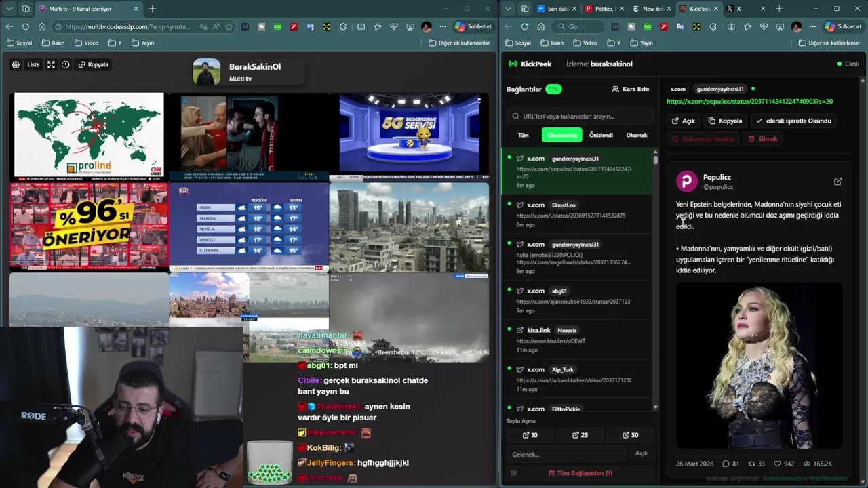Open x.com link from Alp_Turk
The image size is (868, 488).
pyautogui.click(x=577, y=379)
